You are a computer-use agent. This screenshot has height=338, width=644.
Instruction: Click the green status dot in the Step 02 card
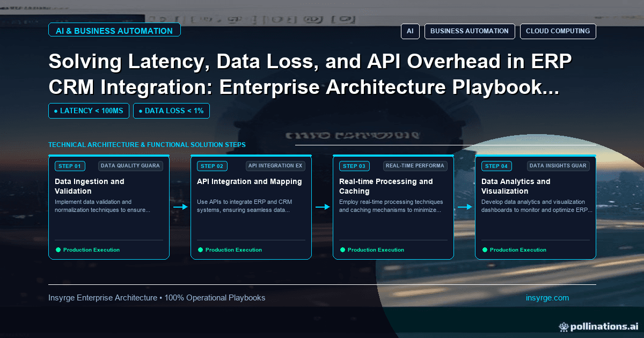pos(200,249)
